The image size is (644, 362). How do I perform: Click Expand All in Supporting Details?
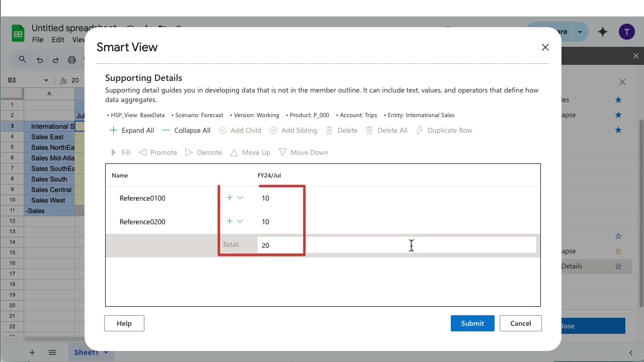click(x=132, y=130)
